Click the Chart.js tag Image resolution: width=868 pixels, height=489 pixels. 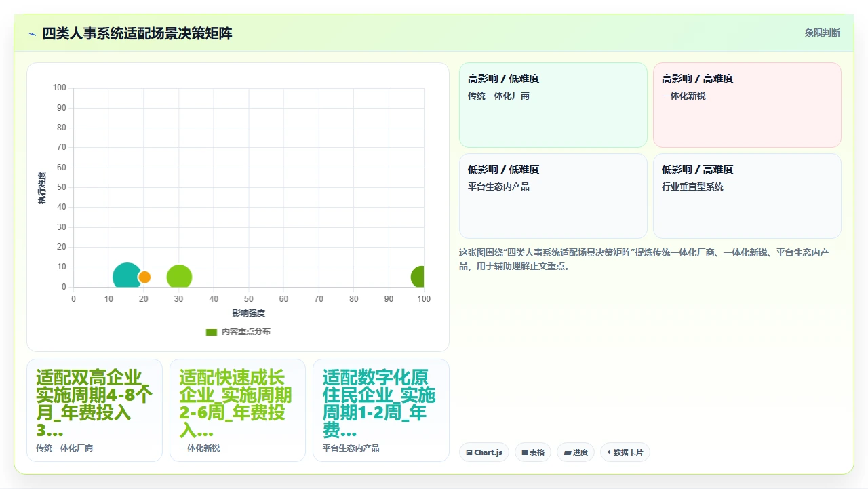[484, 452]
